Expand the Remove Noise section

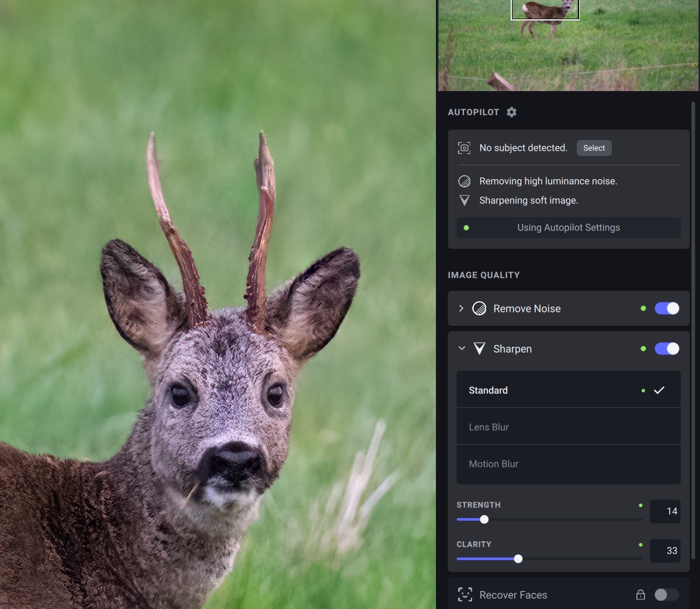click(461, 308)
